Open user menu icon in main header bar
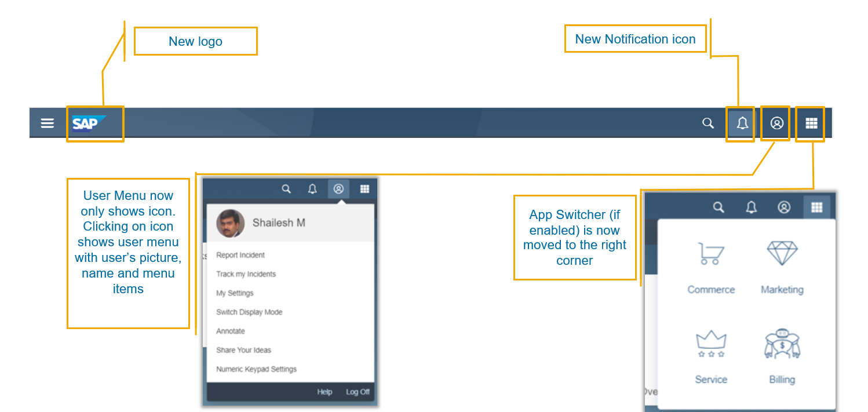The width and height of the screenshot is (868, 412). (x=776, y=123)
